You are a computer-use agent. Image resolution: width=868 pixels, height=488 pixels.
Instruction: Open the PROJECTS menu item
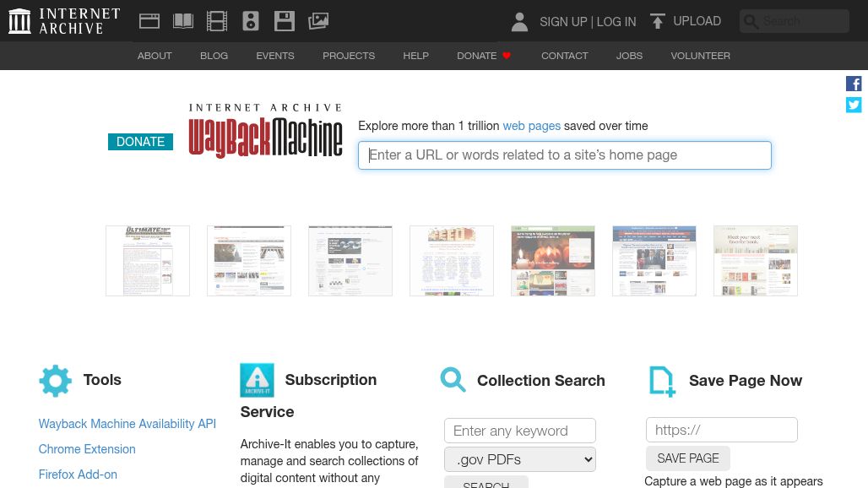click(x=349, y=56)
